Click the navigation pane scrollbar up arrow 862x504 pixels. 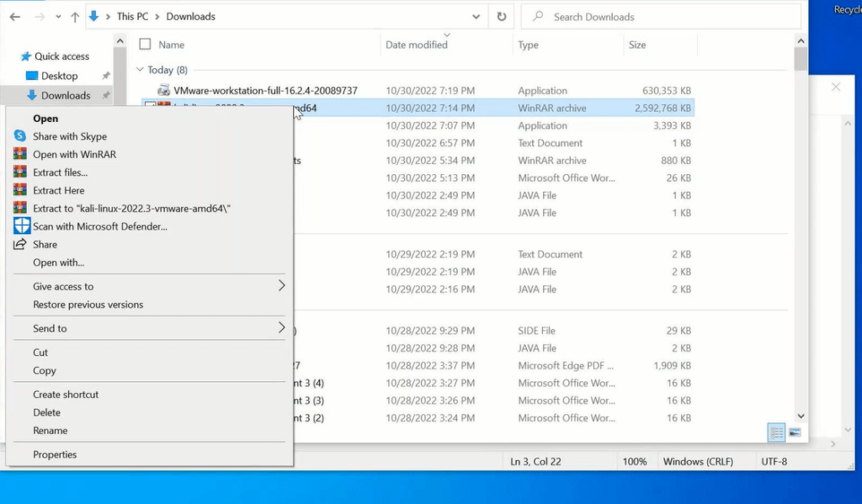coord(120,41)
